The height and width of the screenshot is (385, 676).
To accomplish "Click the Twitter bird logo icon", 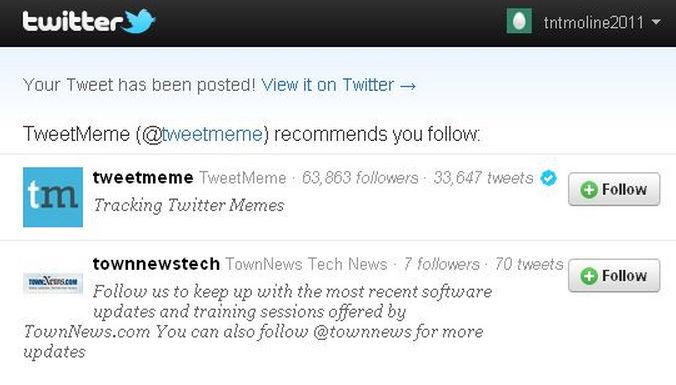I will coord(138,21).
